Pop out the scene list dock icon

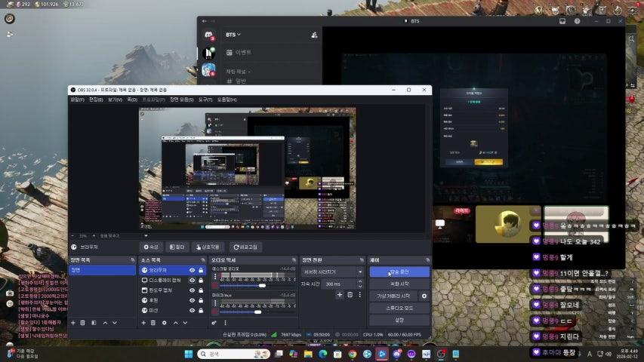pyautogui.click(x=132, y=260)
